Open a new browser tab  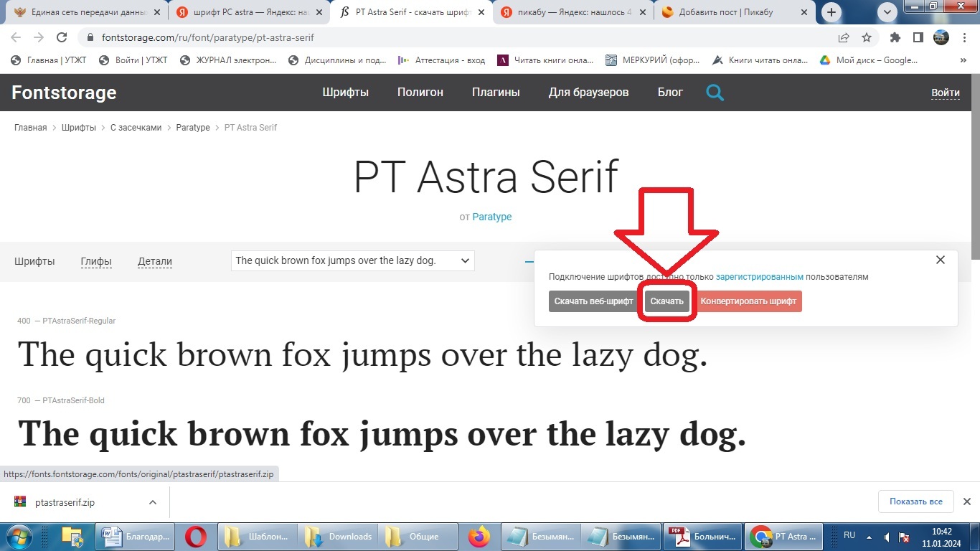pyautogui.click(x=831, y=12)
